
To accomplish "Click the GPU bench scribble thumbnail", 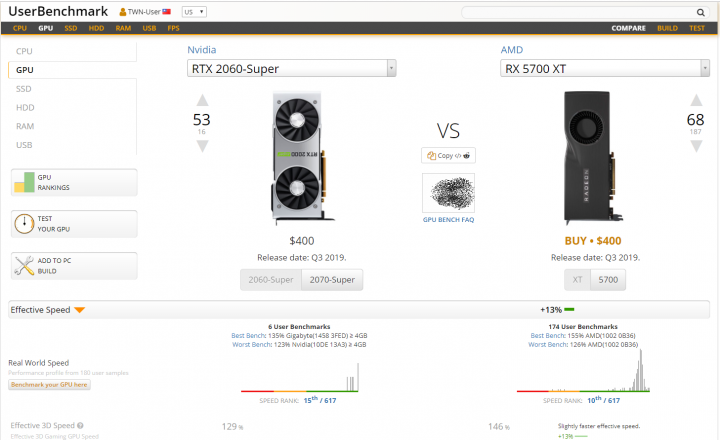I will [x=448, y=193].
